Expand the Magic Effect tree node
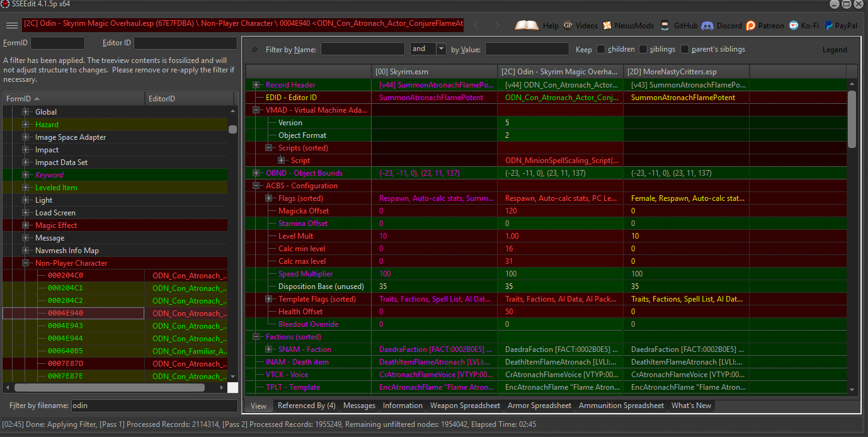The image size is (868, 437). tap(26, 225)
